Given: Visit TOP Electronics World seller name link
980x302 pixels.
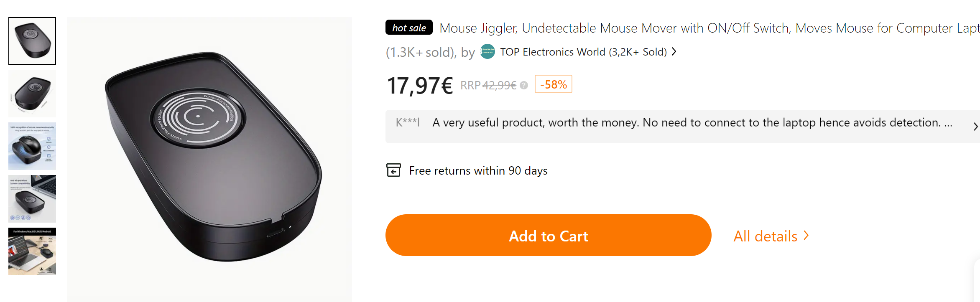Looking at the screenshot, I should click(x=583, y=52).
